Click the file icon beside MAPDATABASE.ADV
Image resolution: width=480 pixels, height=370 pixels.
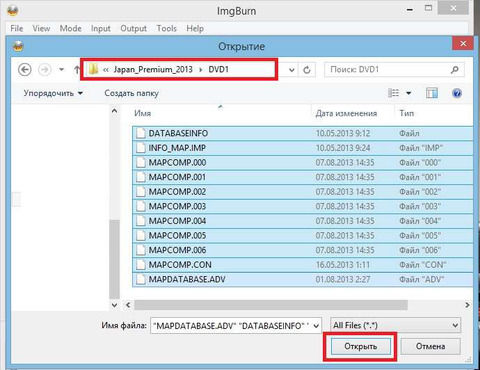(141, 279)
